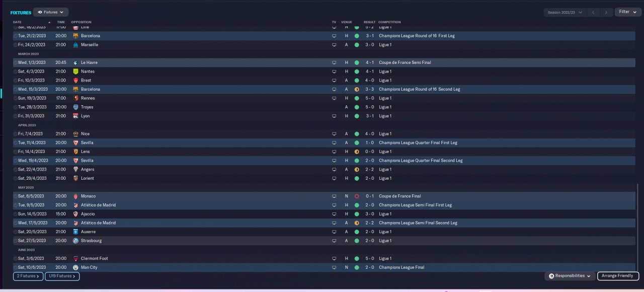Click the Strasbourg club badge
This screenshot has width=644, height=292.
click(76, 241)
